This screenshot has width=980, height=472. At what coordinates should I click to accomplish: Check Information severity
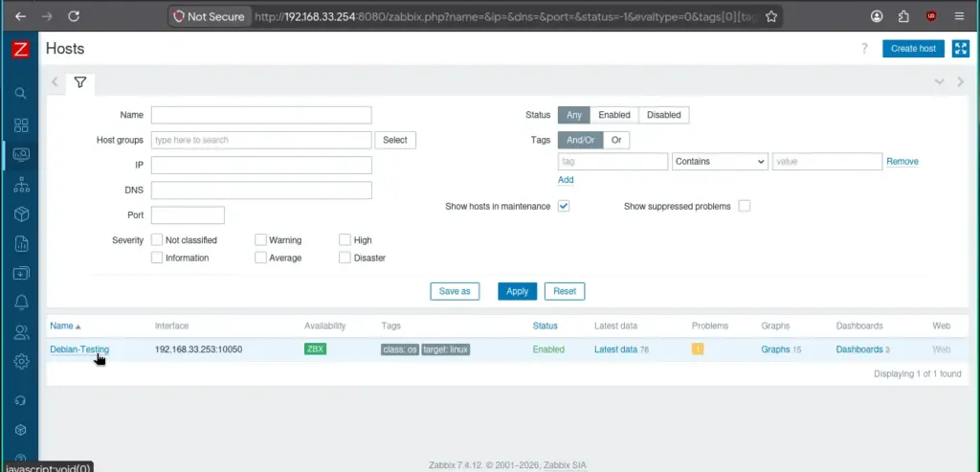[x=157, y=258]
